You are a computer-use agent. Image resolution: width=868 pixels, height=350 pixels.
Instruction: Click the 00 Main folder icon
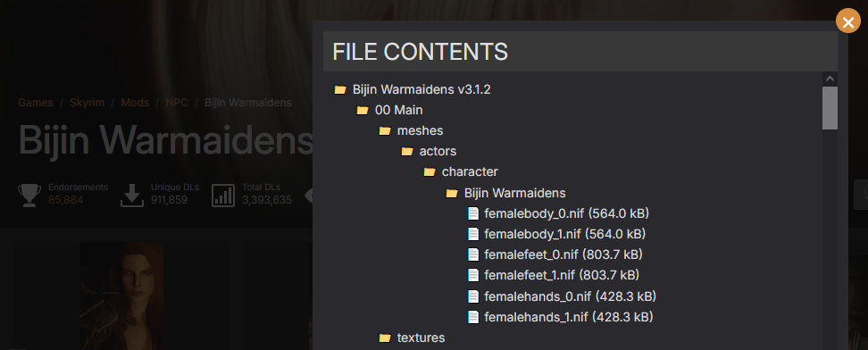pyautogui.click(x=363, y=110)
